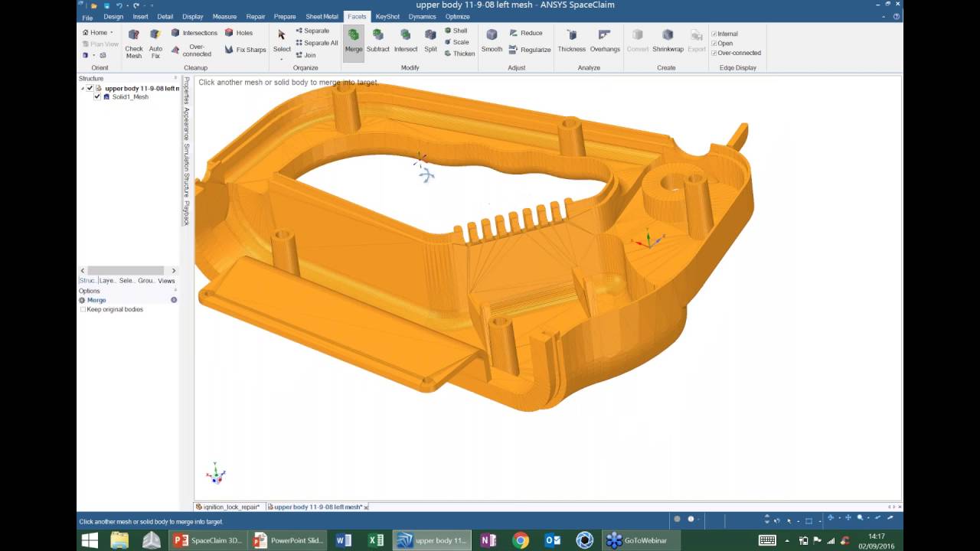The width and height of the screenshot is (980, 551).
Task: Click the Thicken tool
Action: click(x=459, y=54)
